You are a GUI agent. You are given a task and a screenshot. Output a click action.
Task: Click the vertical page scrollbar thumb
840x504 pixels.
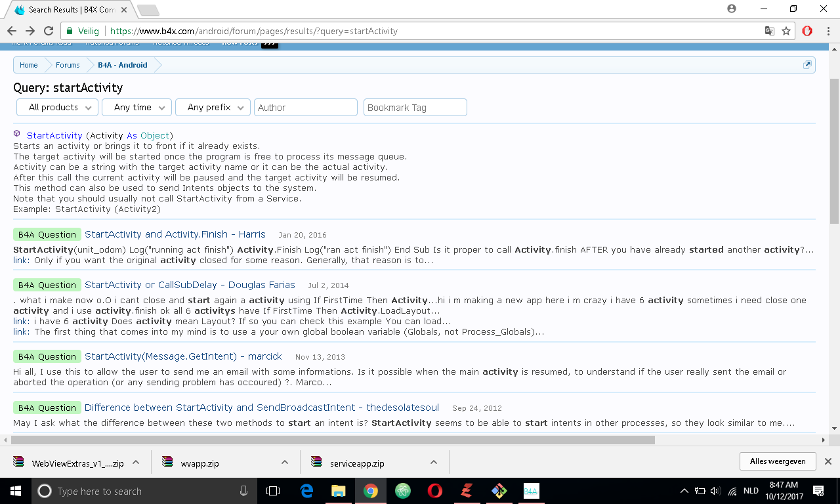point(835,151)
